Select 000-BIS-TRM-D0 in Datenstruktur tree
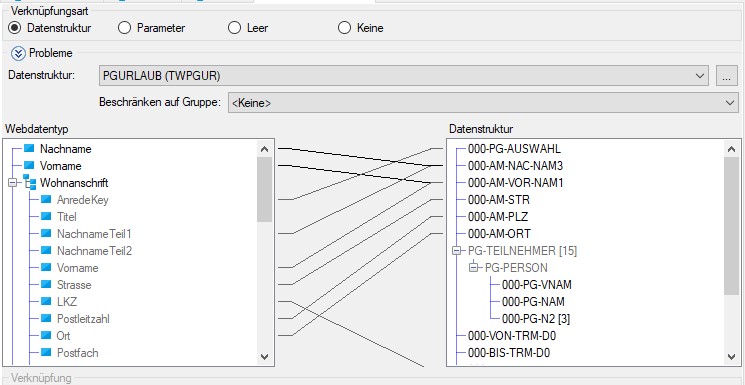The width and height of the screenshot is (745, 385). (510, 353)
